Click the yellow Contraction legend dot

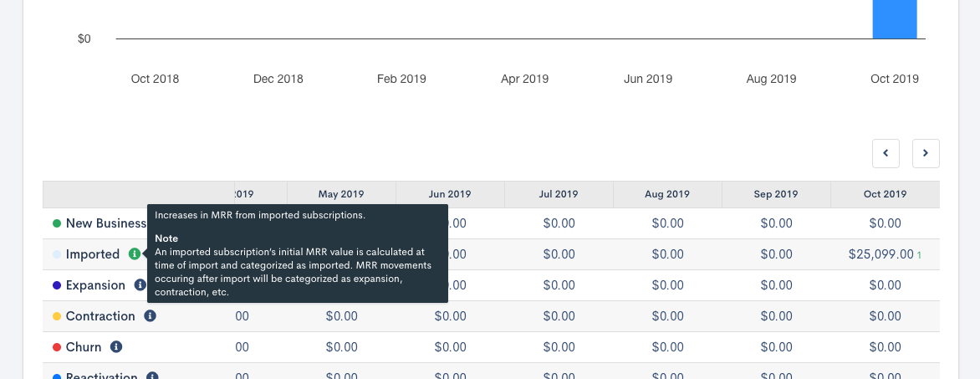coord(57,316)
